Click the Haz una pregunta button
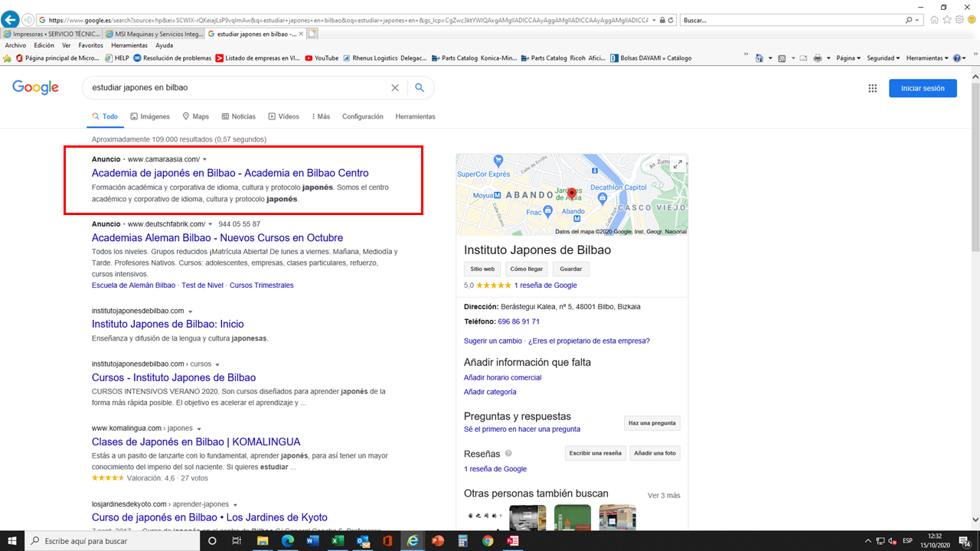980x551 pixels. 652,422
